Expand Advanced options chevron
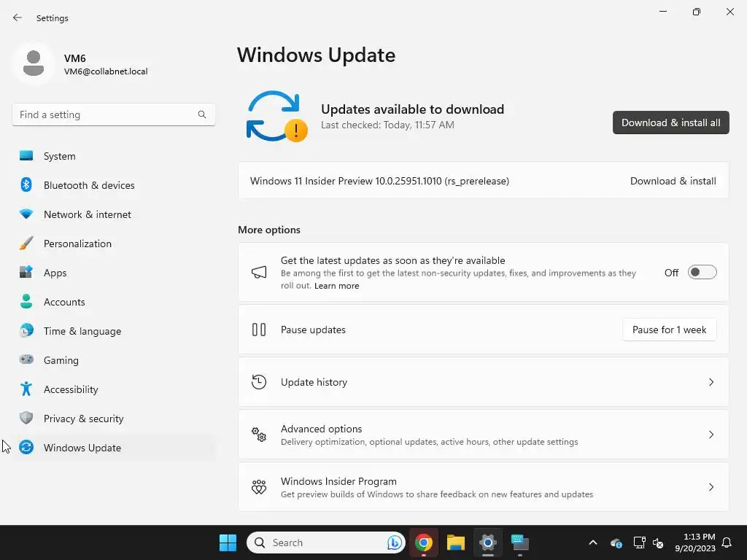Screen dimensions: 747x560 coord(711,435)
